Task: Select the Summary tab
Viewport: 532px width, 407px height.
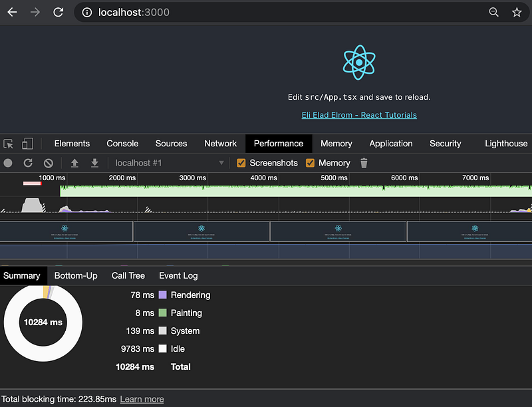Action: pyautogui.click(x=22, y=276)
